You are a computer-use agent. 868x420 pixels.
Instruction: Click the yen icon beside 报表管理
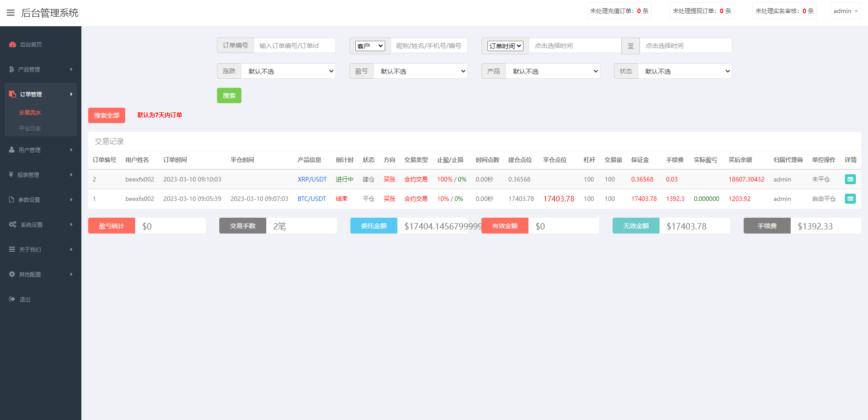[11, 175]
